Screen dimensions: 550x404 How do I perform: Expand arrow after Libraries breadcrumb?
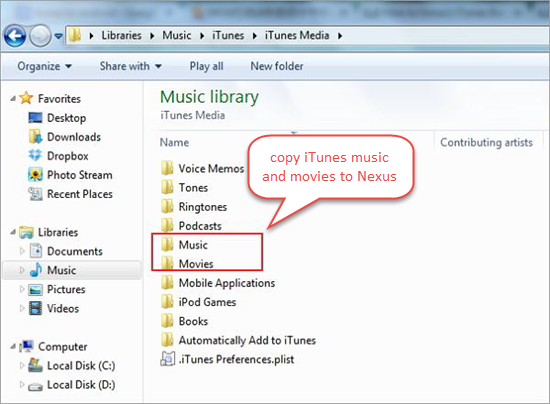(152, 36)
